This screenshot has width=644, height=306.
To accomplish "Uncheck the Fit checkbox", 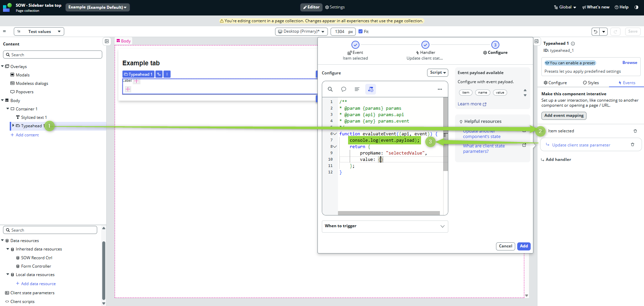I will coord(361,32).
